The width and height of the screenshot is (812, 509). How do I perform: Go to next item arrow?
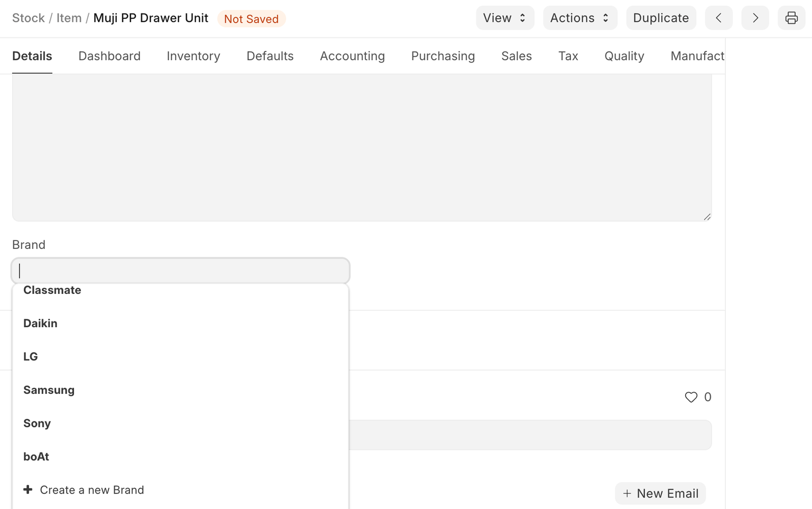click(755, 18)
